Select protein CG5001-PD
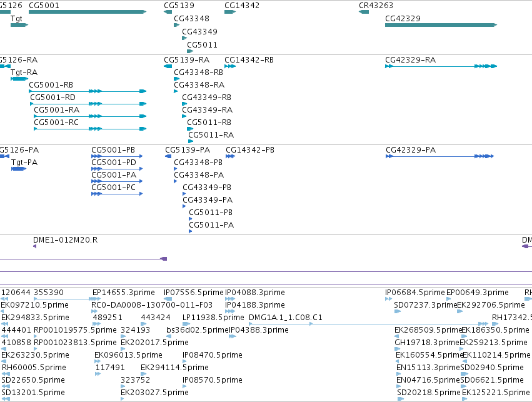 [x=117, y=169]
